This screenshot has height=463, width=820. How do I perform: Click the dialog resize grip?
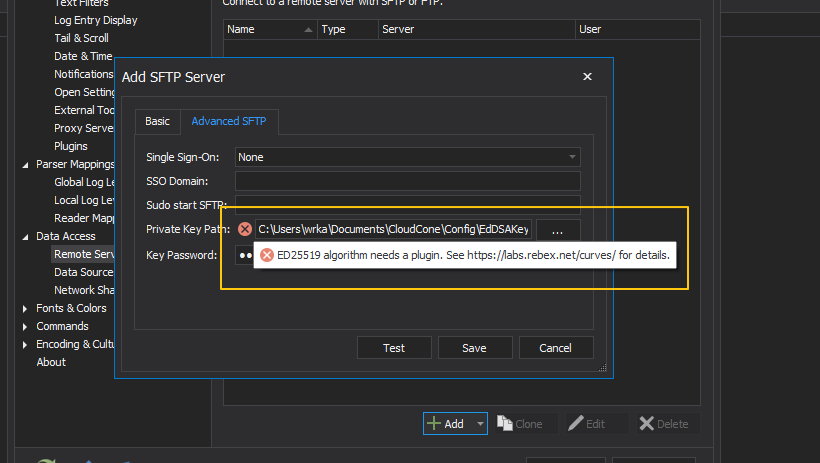(602, 368)
